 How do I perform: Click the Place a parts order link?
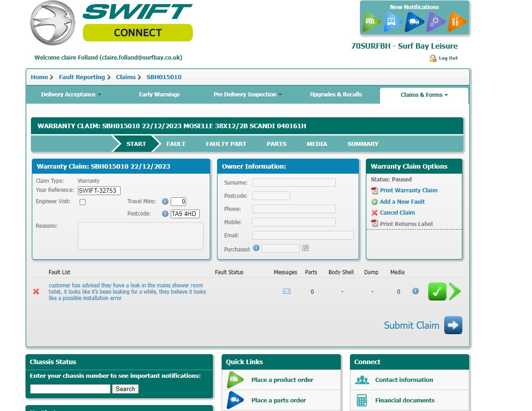click(x=279, y=400)
